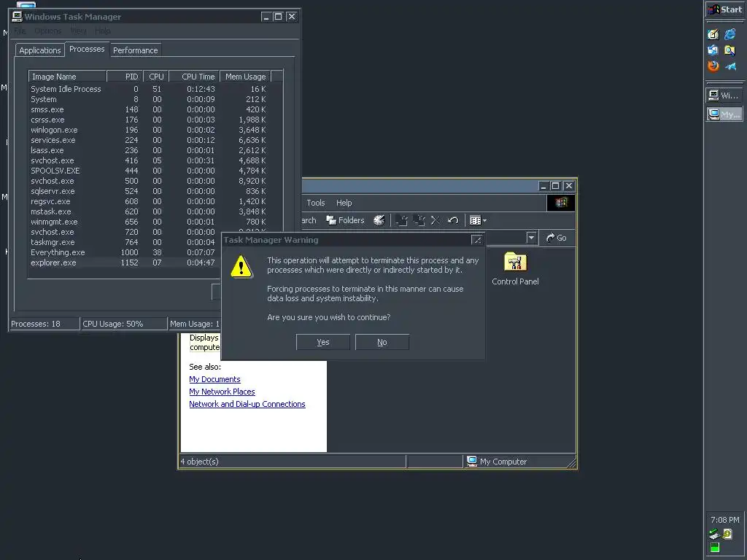Open the Control Panel icon

point(515,269)
